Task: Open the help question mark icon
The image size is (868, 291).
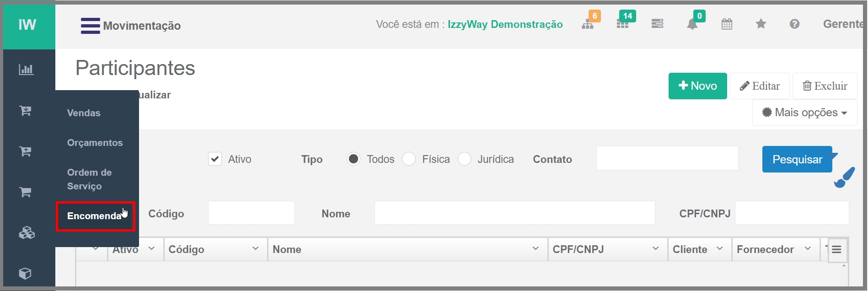Action: pyautogui.click(x=795, y=24)
